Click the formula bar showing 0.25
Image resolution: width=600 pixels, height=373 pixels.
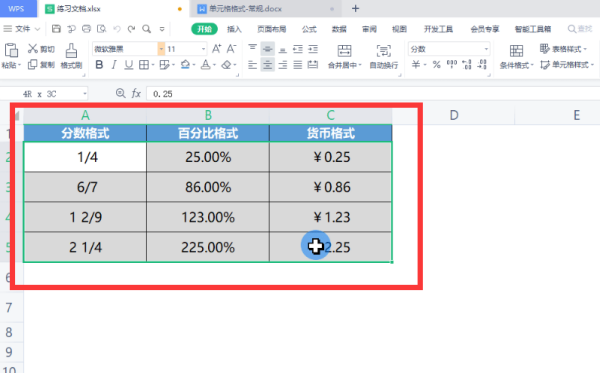pyautogui.click(x=373, y=94)
